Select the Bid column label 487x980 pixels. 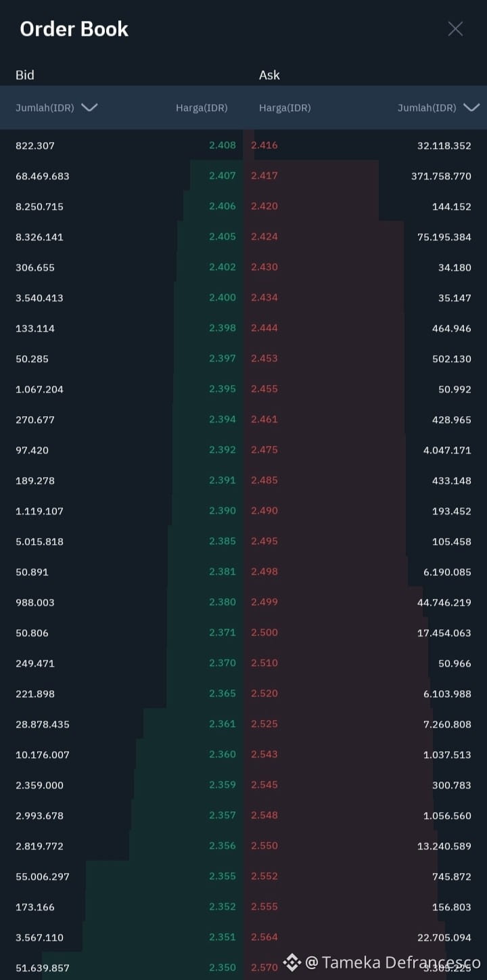(25, 75)
